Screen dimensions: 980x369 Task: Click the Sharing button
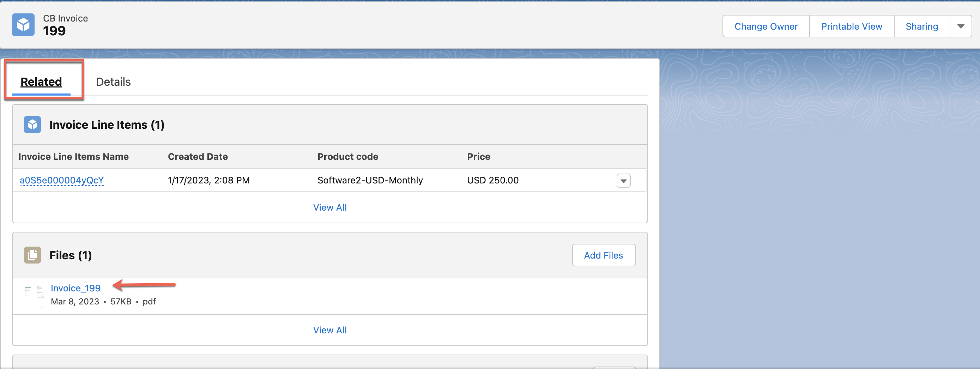coord(921,26)
